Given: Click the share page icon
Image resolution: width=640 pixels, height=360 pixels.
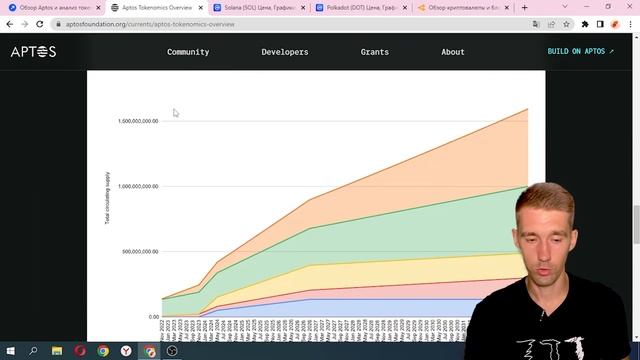Looking at the screenshot, I should pos(551,24).
